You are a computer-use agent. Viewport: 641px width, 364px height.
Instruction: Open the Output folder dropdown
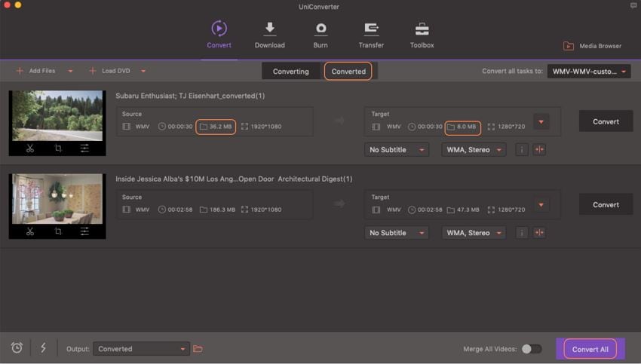coord(141,349)
